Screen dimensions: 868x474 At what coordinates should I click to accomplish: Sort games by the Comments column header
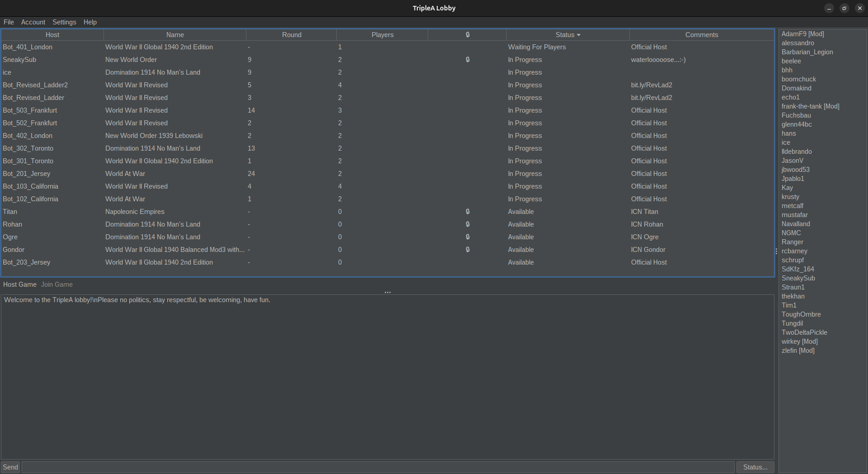coord(702,35)
